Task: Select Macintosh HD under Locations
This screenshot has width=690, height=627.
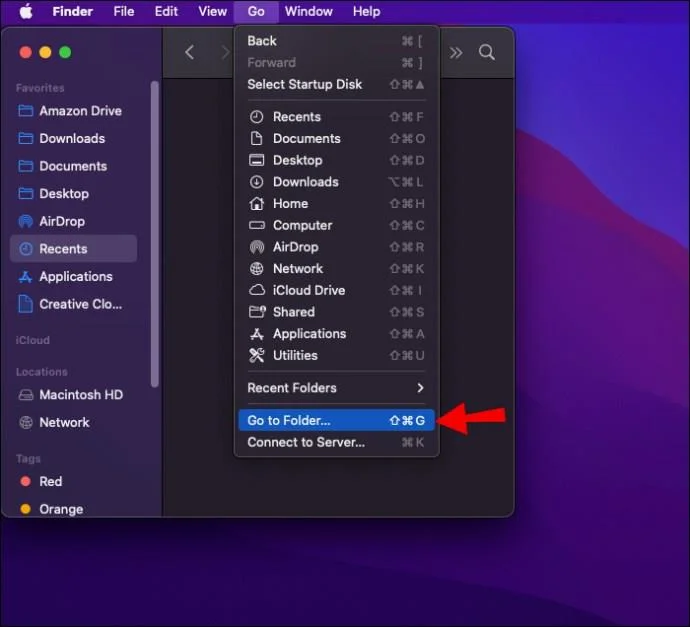Action: point(73,395)
